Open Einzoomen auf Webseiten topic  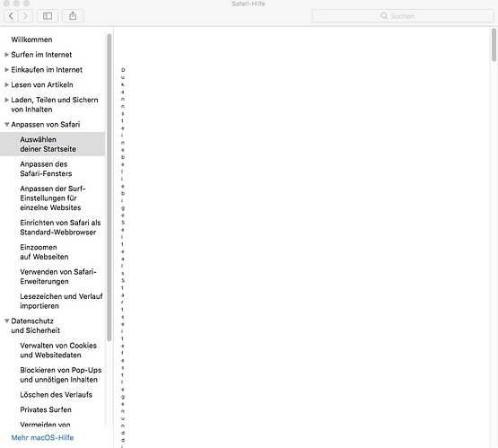pyautogui.click(x=44, y=252)
